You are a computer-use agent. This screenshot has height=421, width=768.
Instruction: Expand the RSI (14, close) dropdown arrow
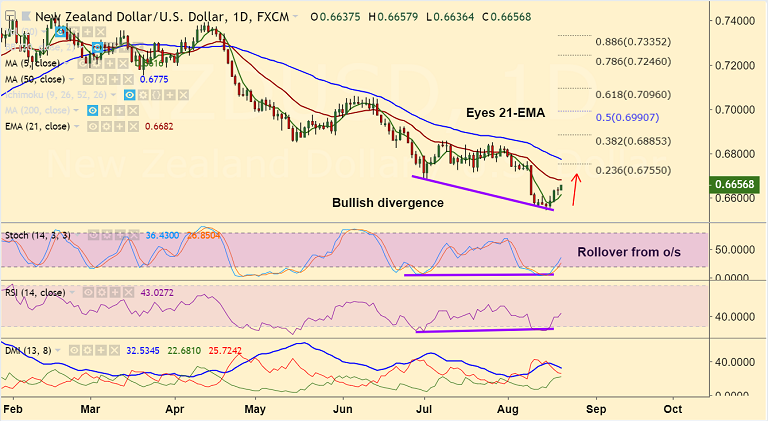coord(72,293)
